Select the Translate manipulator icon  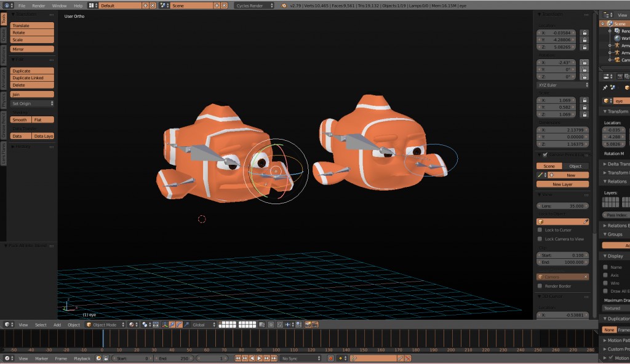tap(172, 325)
